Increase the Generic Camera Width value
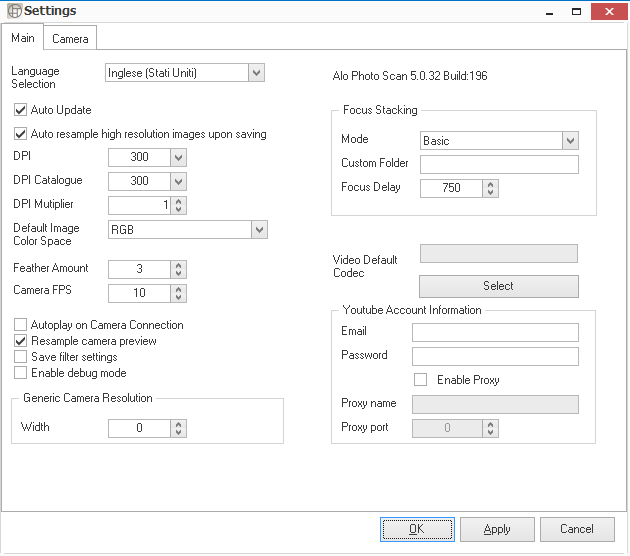 coord(178,424)
